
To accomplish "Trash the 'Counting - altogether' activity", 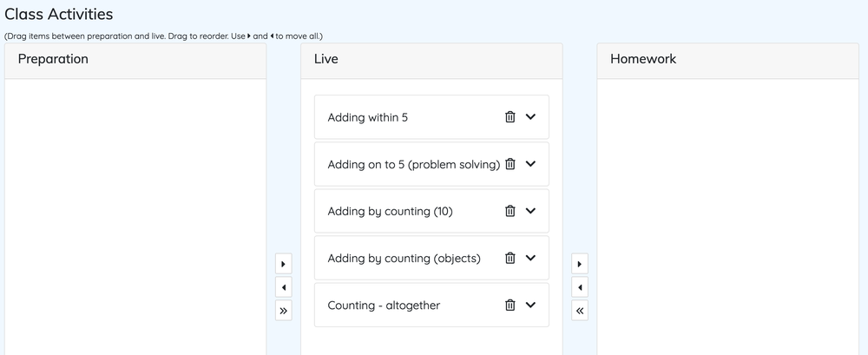I will [510, 305].
